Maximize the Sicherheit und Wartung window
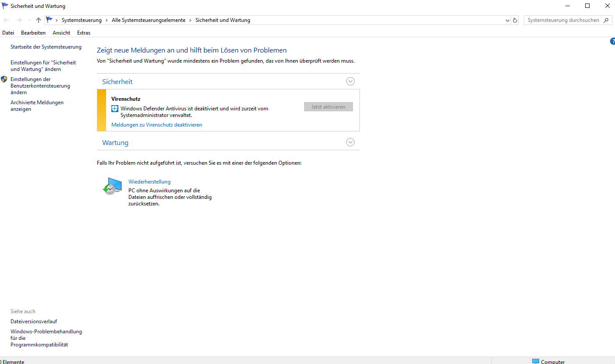Screen dimensions: 615x364 (587, 6)
